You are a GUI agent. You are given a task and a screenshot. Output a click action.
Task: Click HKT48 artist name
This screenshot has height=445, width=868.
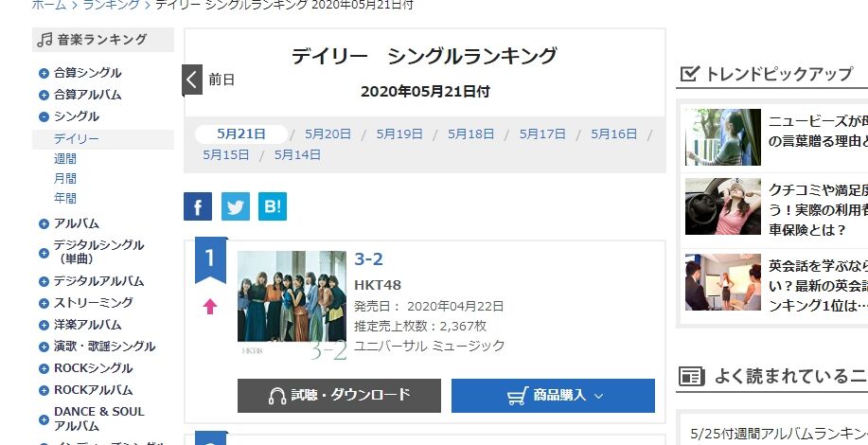(x=378, y=285)
